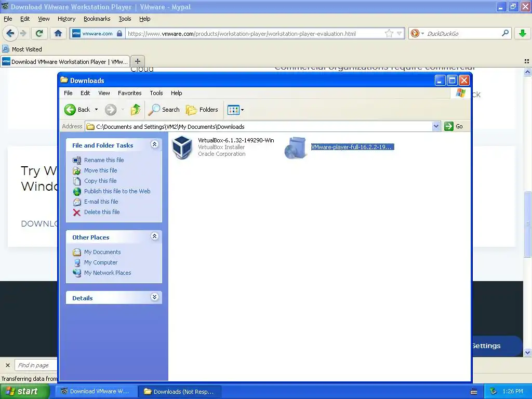Expand Explorer address bar dropdown

tap(436, 126)
